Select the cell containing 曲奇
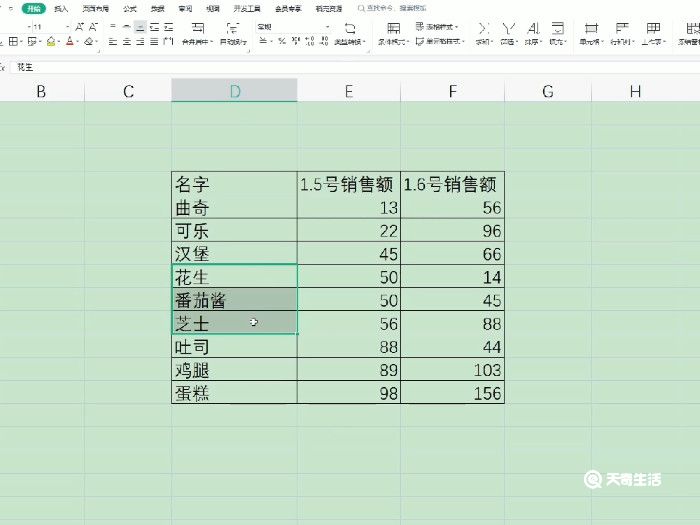The image size is (700, 525). (x=234, y=208)
